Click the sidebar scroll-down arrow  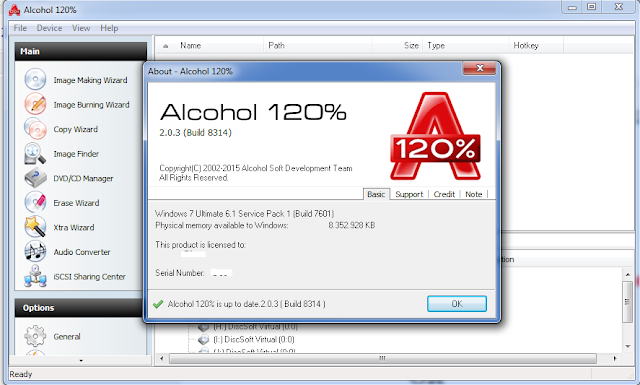81,361
